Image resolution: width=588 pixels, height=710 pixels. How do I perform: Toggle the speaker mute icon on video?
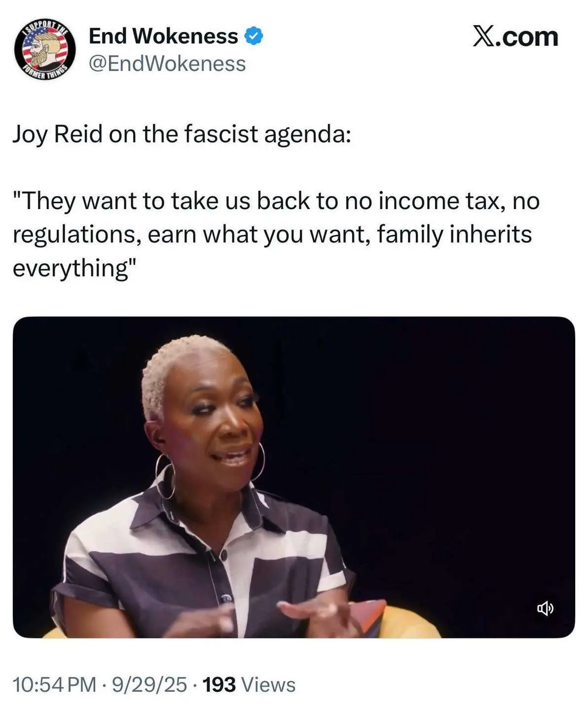tap(545, 609)
